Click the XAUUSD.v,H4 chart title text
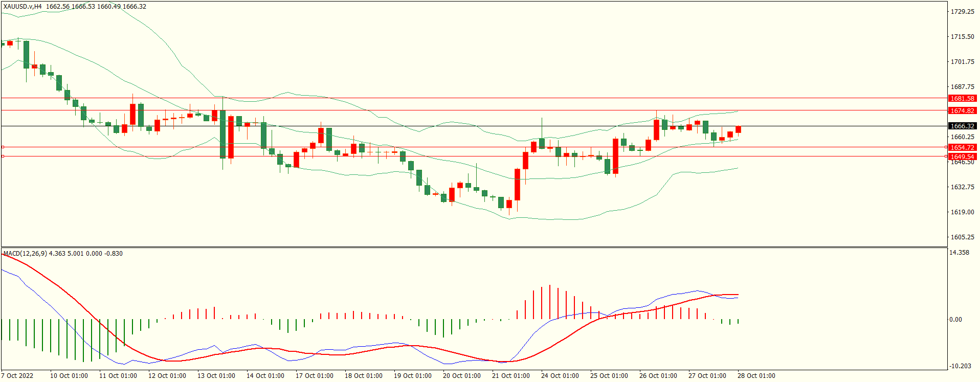The image size is (980, 382). 23,7
